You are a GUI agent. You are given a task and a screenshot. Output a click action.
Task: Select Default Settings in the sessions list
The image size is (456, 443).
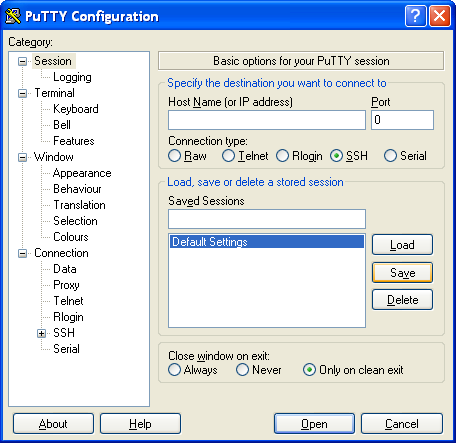267,242
